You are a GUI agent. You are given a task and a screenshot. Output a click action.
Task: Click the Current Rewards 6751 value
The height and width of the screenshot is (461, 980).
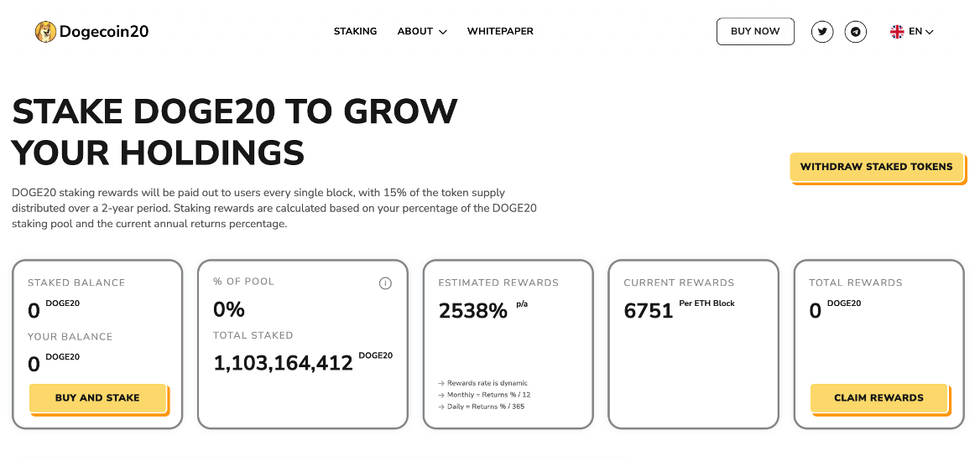tap(648, 310)
